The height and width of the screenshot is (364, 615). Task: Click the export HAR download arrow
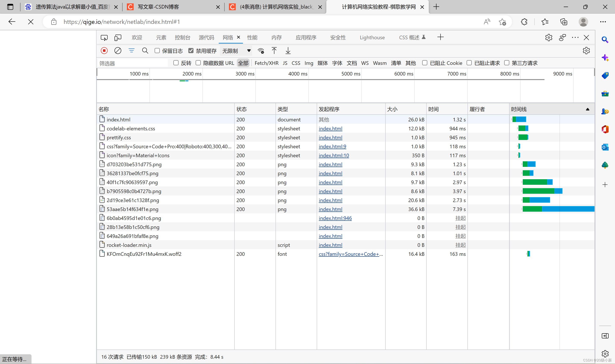(288, 51)
